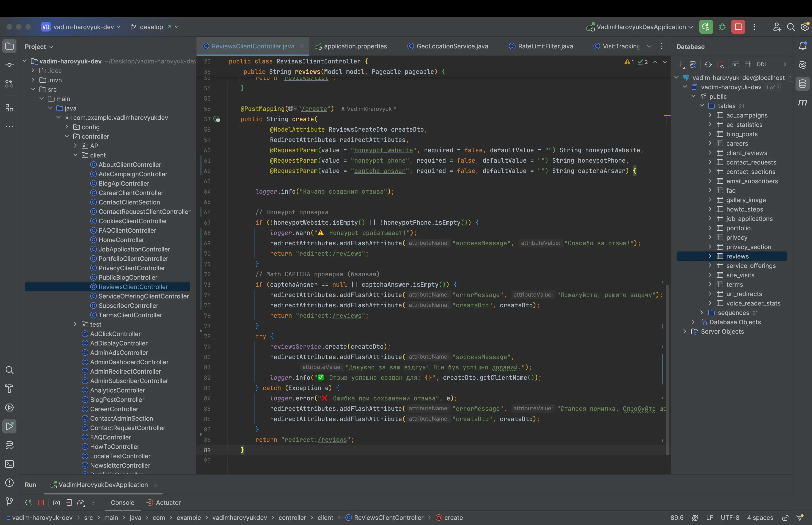812x525 pixels.
Task: Toggle the DDL view in Database toolbar
Action: tap(762, 64)
